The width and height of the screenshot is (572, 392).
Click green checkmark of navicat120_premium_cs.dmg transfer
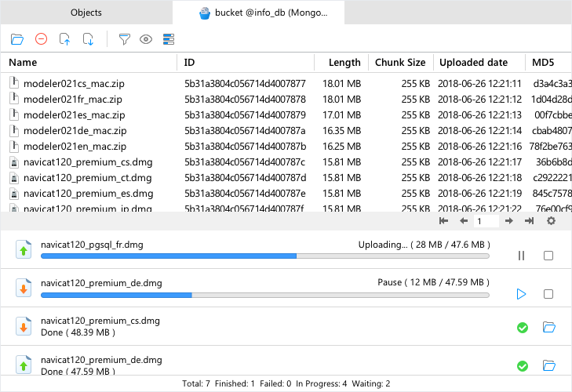pos(523,328)
